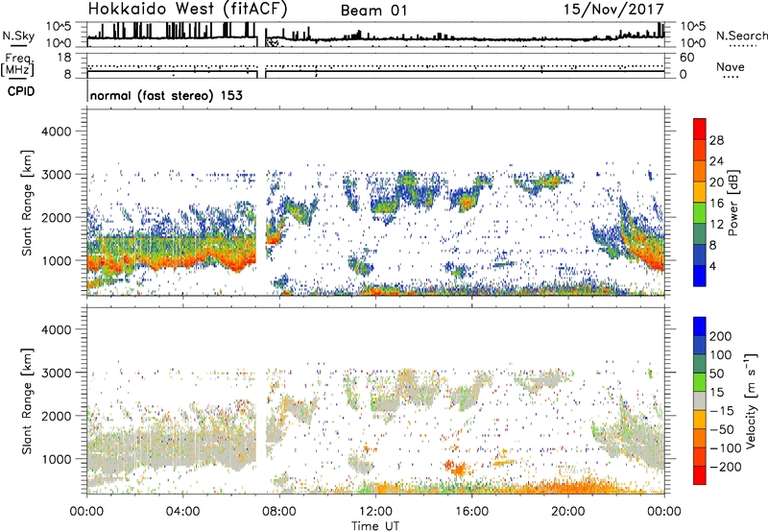Click the 'N.Search' legend label
Viewport: 768px width, 532px height.
coord(741,36)
